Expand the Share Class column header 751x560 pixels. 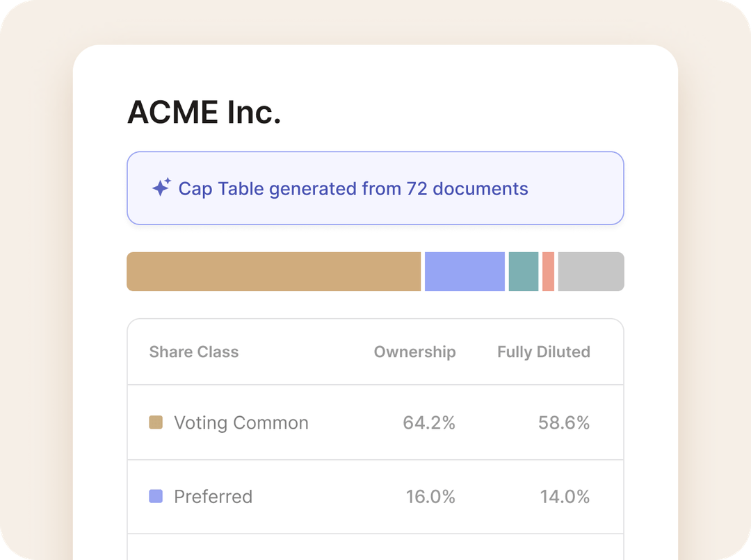click(194, 352)
